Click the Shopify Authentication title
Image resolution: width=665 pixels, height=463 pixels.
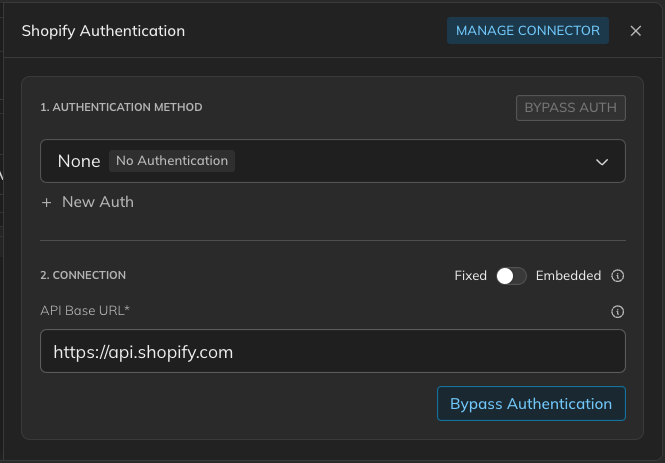point(103,31)
